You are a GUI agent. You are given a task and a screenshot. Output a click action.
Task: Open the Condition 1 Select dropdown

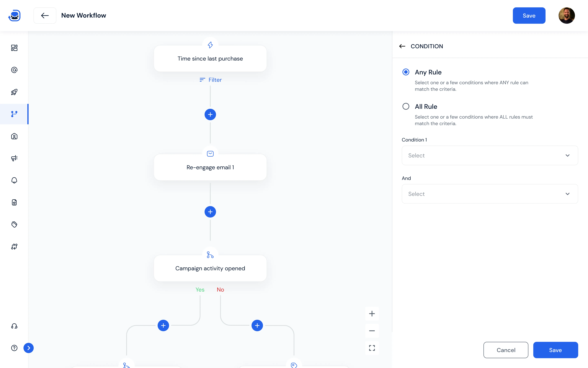point(490,155)
